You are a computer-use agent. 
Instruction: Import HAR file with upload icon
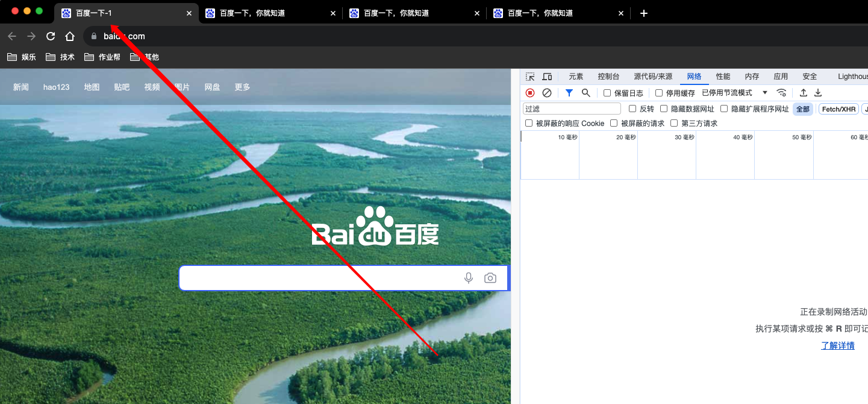coord(804,93)
